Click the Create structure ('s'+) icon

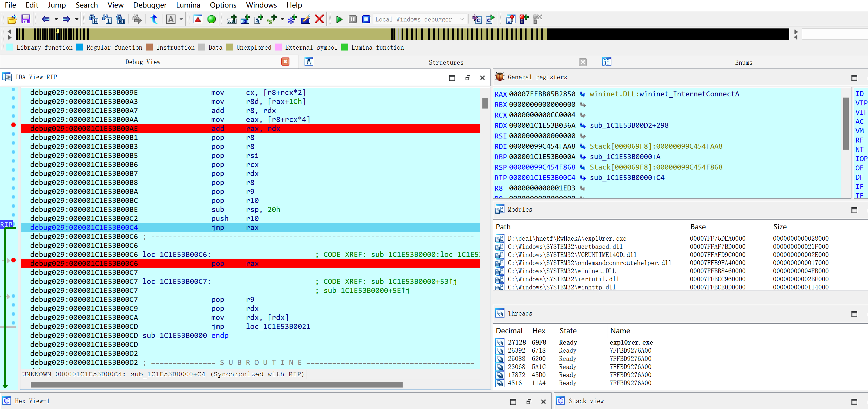[x=272, y=19]
